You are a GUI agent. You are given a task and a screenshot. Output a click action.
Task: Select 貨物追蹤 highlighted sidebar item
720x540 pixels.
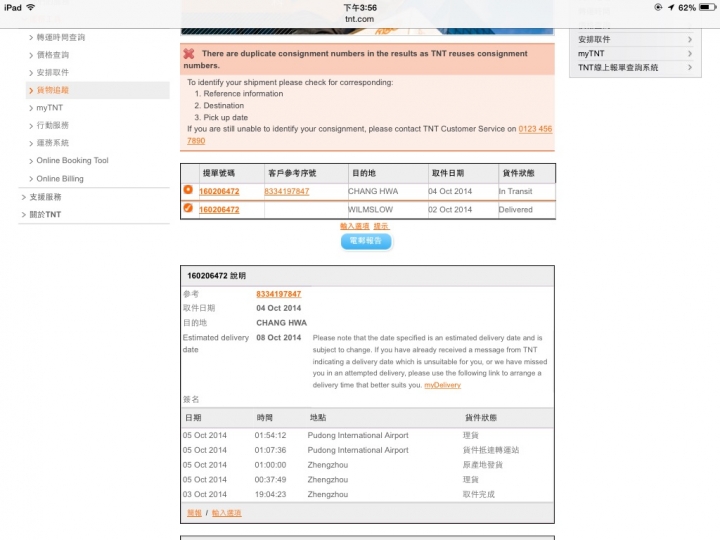click(98, 90)
